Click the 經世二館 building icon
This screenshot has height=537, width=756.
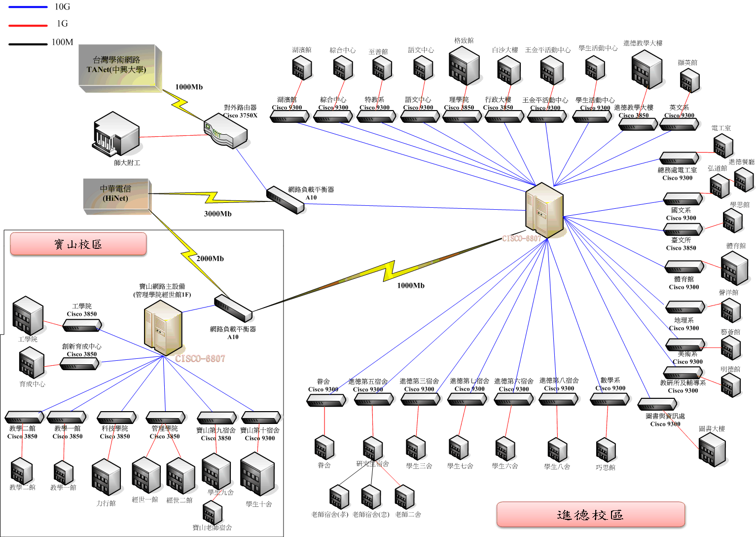[x=180, y=476]
